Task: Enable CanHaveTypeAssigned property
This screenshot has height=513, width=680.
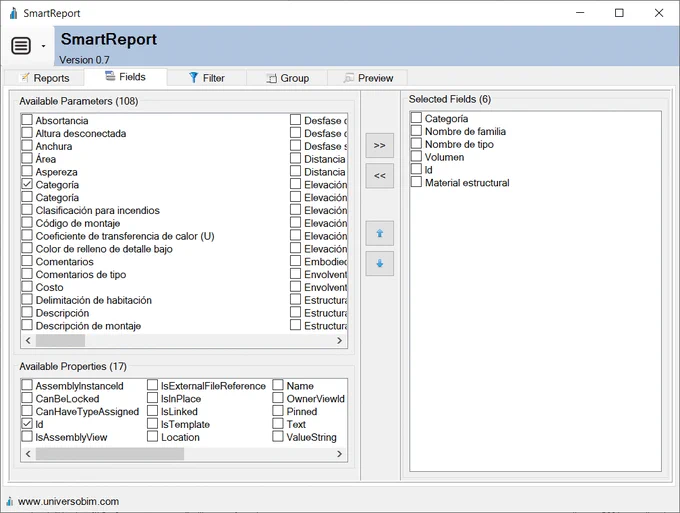Action: pyautogui.click(x=27, y=411)
